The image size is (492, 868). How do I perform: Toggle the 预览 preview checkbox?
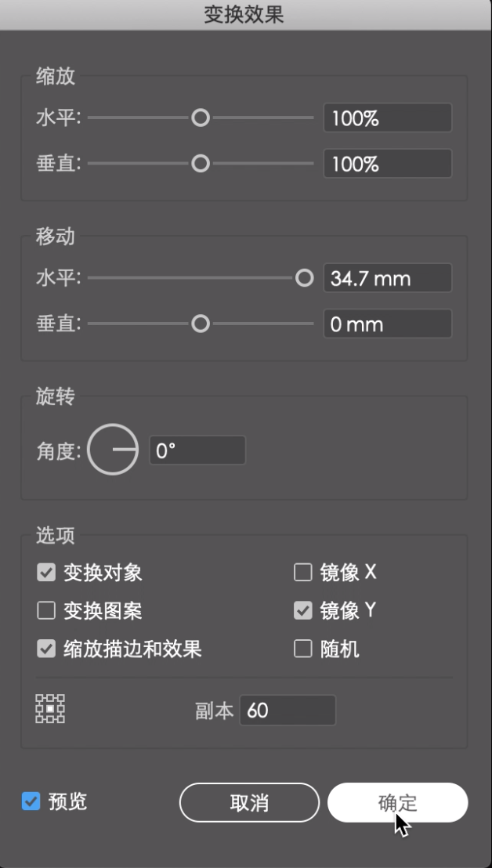point(31,801)
